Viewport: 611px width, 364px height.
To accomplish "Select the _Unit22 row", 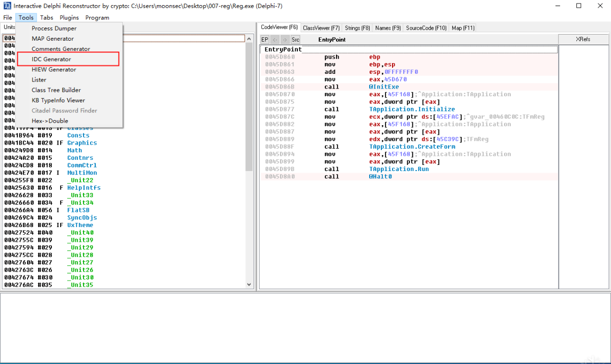I will pyautogui.click(x=124, y=180).
